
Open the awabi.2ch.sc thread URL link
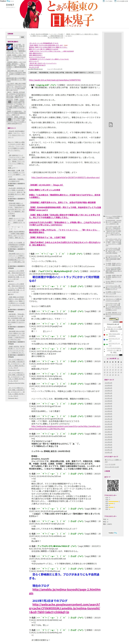[55, 80]
